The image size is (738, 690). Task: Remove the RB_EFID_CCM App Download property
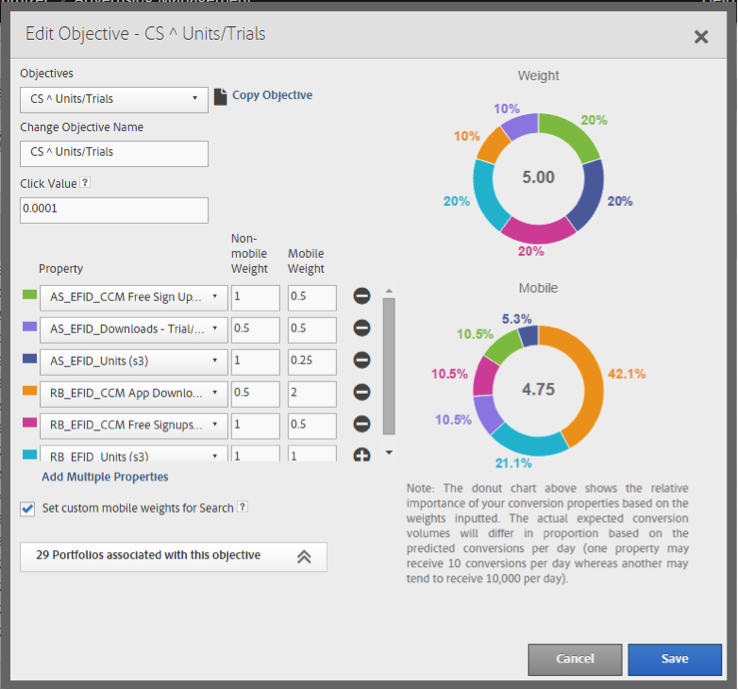361,392
